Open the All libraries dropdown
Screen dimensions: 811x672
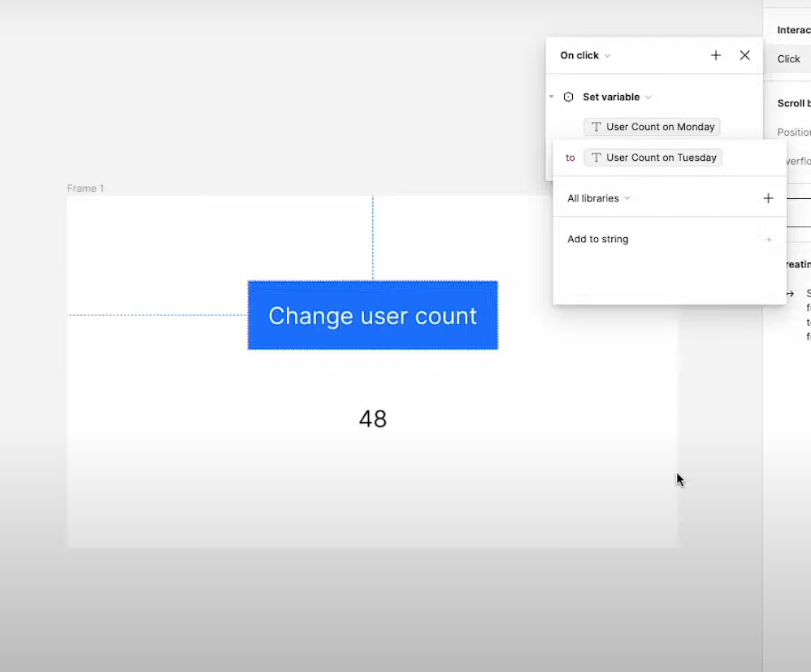pyautogui.click(x=598, y=198)
